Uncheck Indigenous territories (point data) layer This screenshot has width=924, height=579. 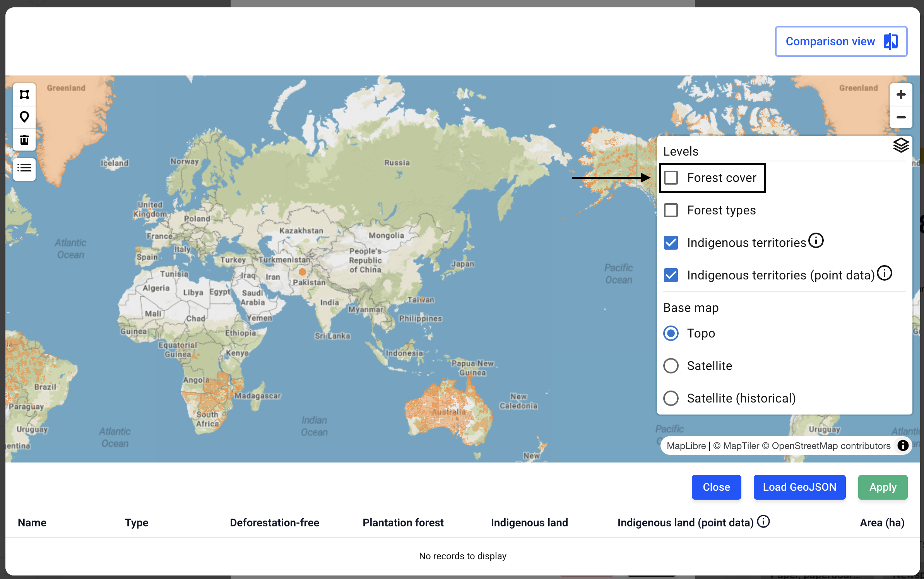671,275
